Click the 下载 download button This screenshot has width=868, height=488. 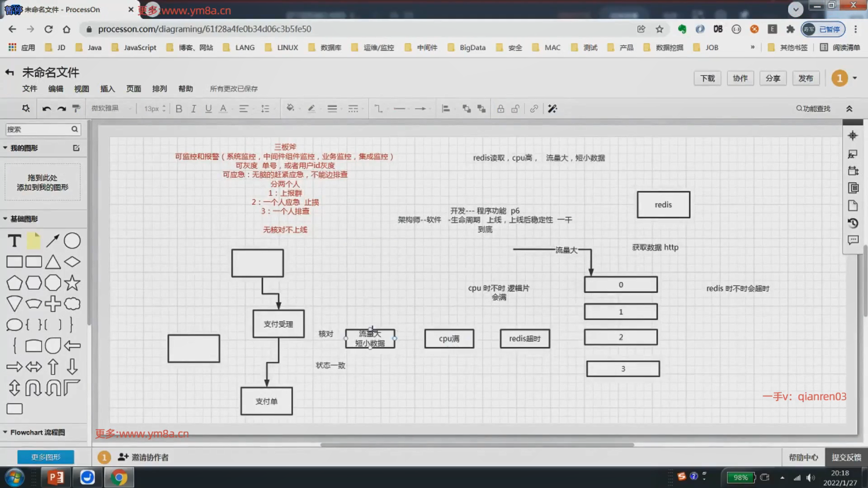[x=708, y=78]
